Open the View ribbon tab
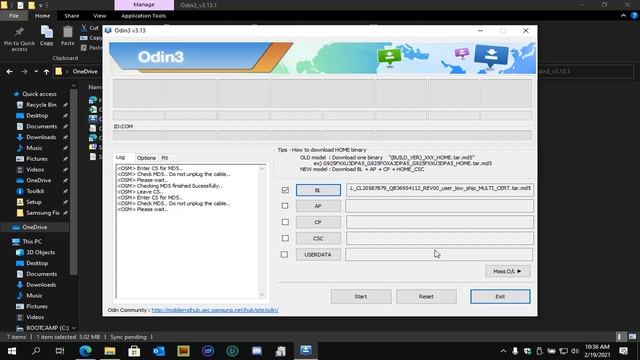This screenshot has height=360, width=640. [100, 16]
